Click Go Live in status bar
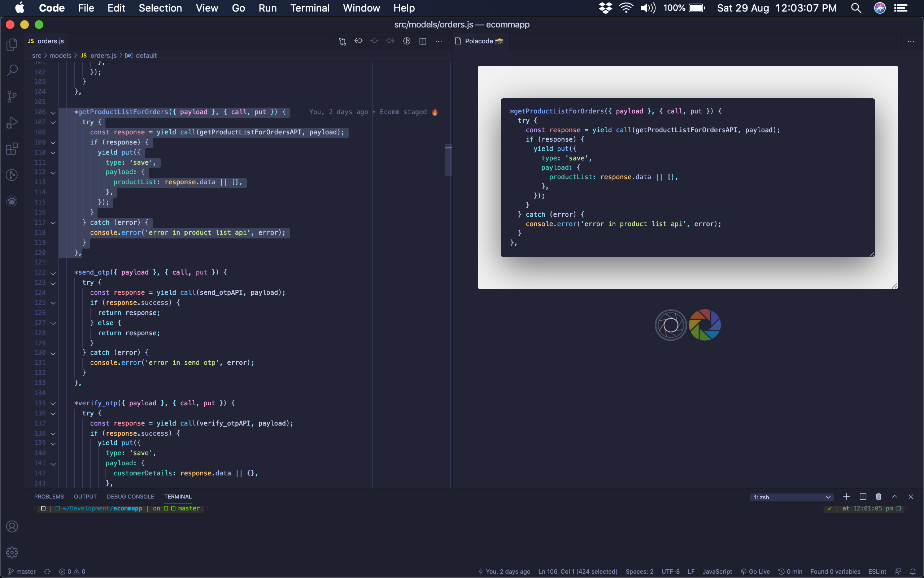Viewport: 924px width, 578px height. point(755,571)
